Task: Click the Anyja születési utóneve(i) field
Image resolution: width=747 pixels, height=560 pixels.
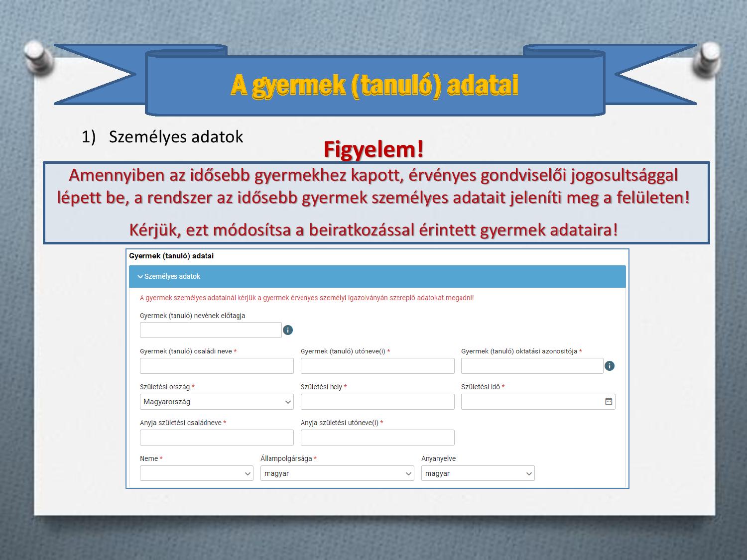Action: [377, 438]
